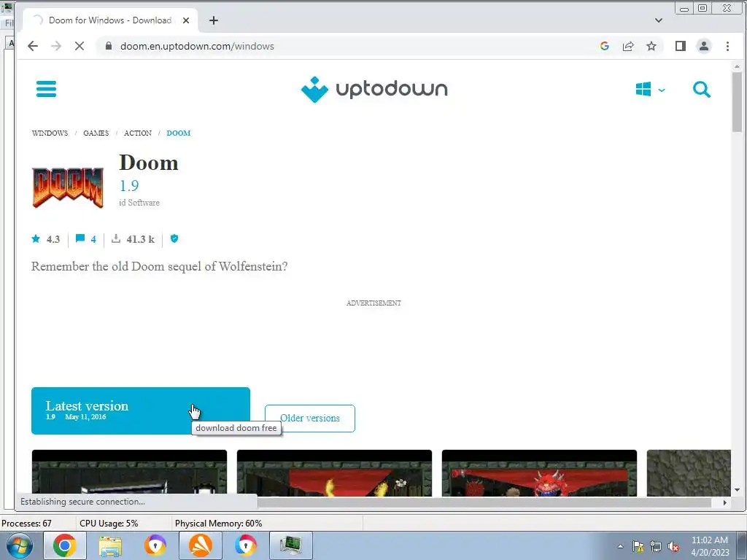This screenshot has height=560, width=747.
Task: Click the 41.3 k downloads value
Action: pos(141,239)
